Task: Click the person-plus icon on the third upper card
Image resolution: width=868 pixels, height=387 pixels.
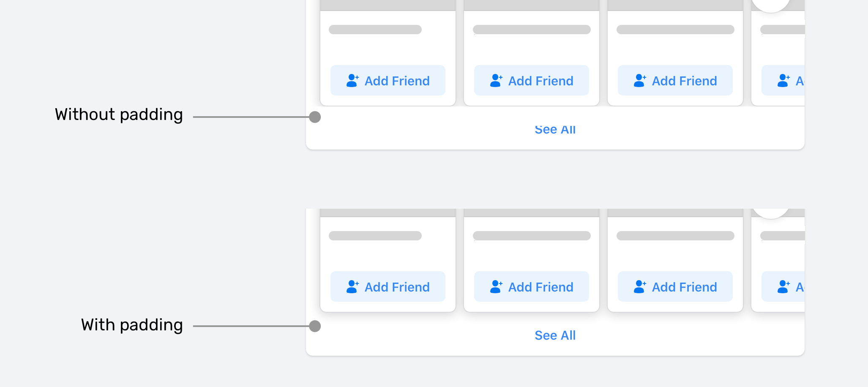Action: pos(640,80)
